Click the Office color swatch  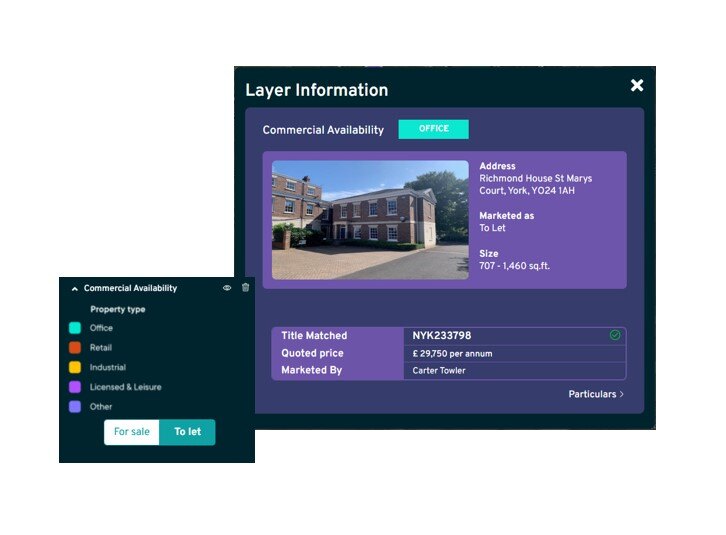(x=75, y=328)
